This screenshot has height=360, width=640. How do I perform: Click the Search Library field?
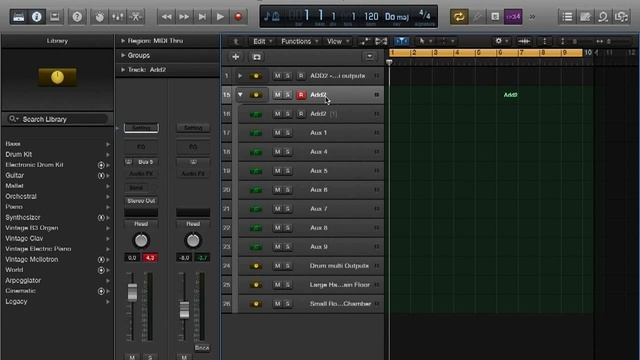(58, 119)
